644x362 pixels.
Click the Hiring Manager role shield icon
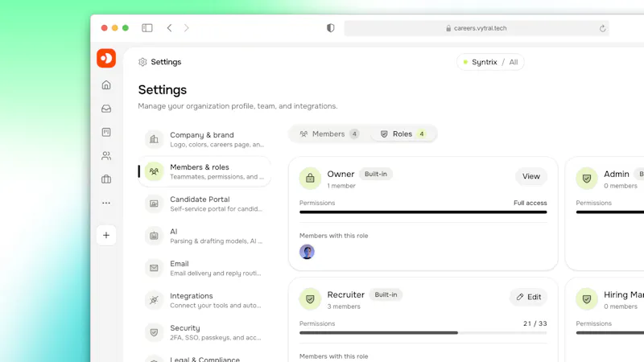point(587,298)
